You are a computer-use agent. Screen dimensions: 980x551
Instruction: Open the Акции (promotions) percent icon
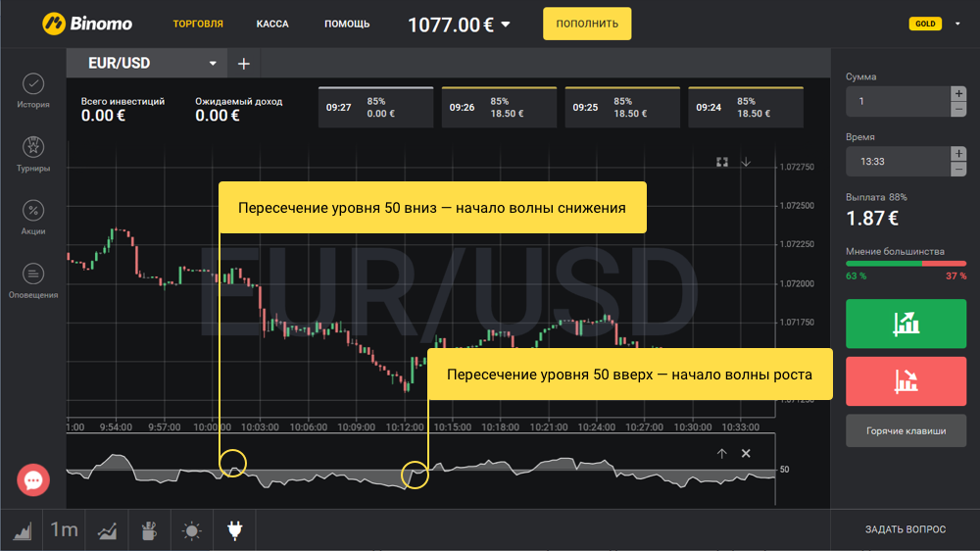click(x=33, y=211)
